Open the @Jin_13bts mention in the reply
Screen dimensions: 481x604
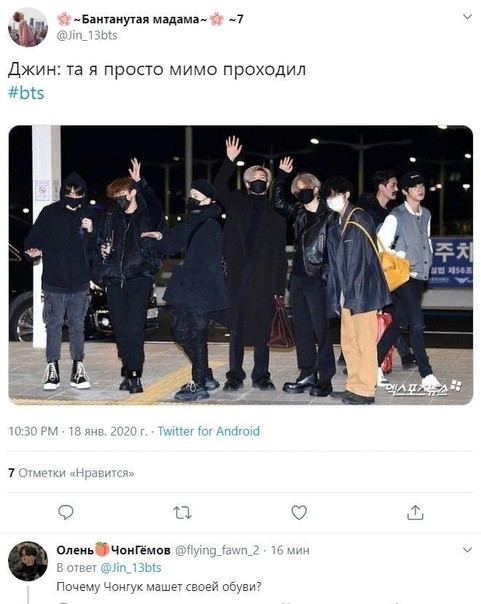click(x=131, y=568)
